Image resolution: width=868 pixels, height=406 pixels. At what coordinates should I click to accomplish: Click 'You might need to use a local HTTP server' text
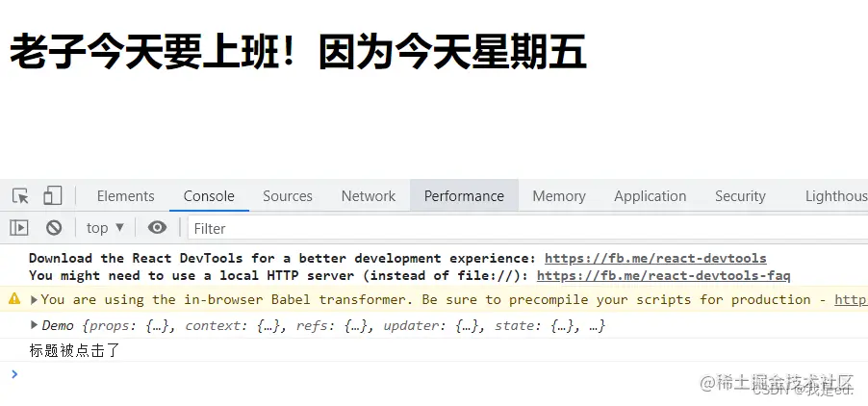click(278, 275)
